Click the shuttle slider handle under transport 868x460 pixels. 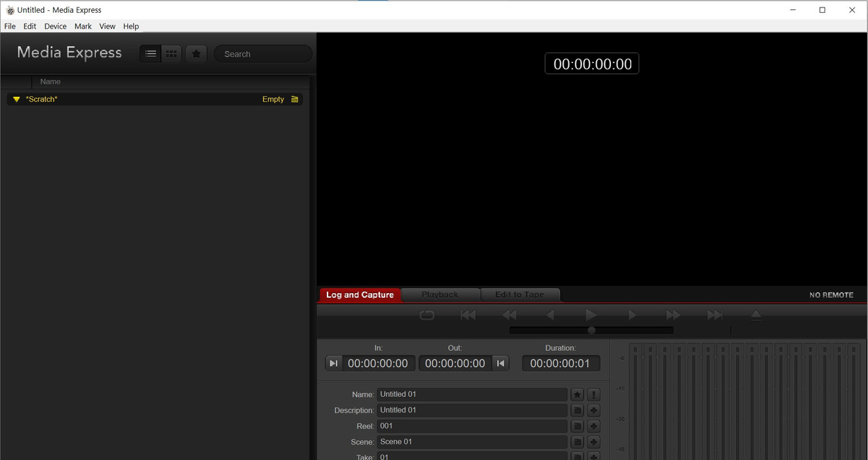coord(591,330)
